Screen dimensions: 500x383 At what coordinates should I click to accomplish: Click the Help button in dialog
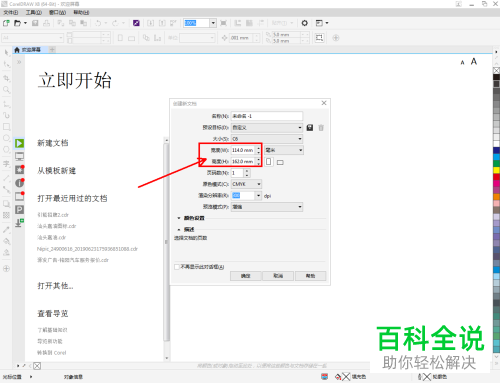(x=310, y=276)
